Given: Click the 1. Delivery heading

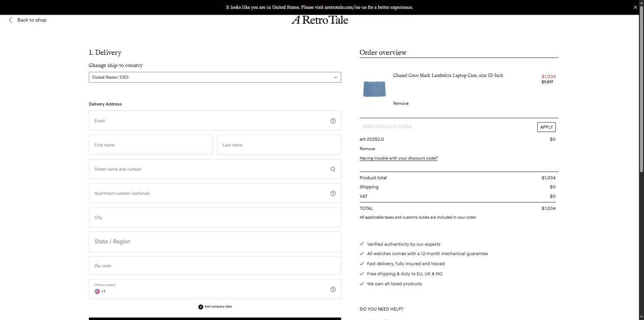Looking at the screenshot, I should [x=105, y=52].
